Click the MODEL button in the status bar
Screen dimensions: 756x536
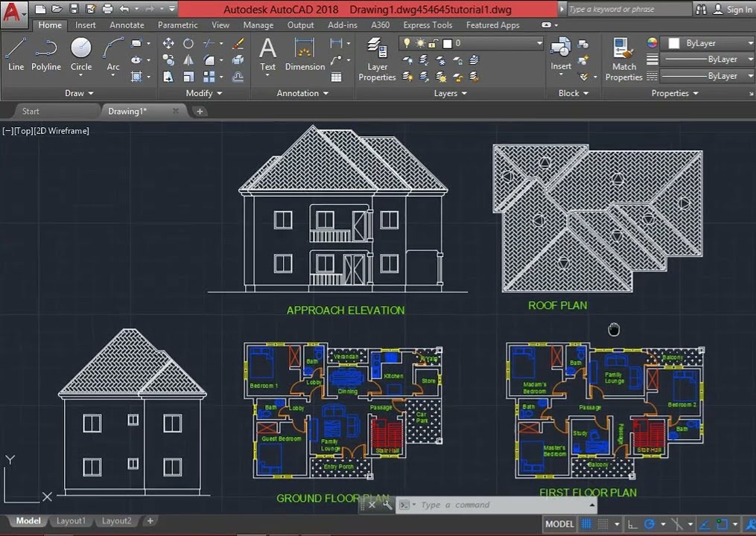559,523
